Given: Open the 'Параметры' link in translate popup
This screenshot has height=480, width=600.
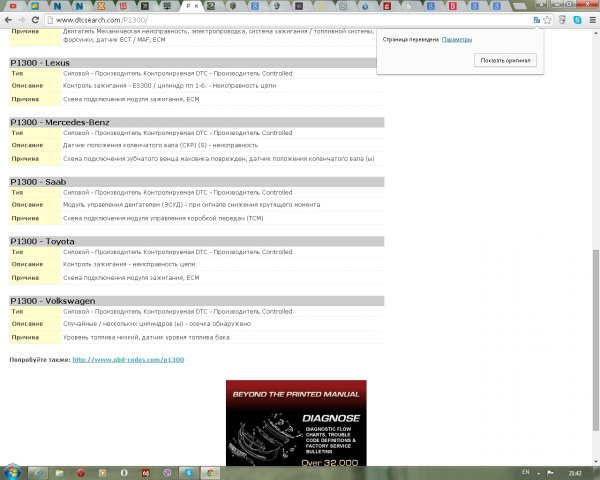Looking at the screenshot, I should point(457,39).
